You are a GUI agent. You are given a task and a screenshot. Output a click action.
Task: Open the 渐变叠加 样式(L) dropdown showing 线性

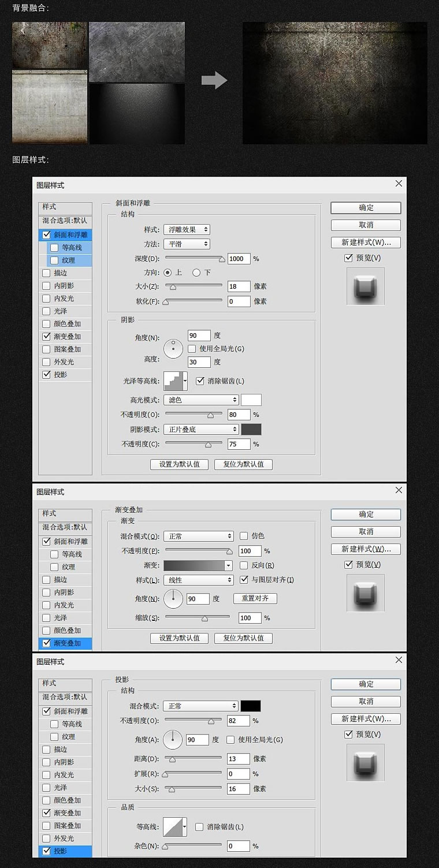pyautogui.click(x=199, y=580)
